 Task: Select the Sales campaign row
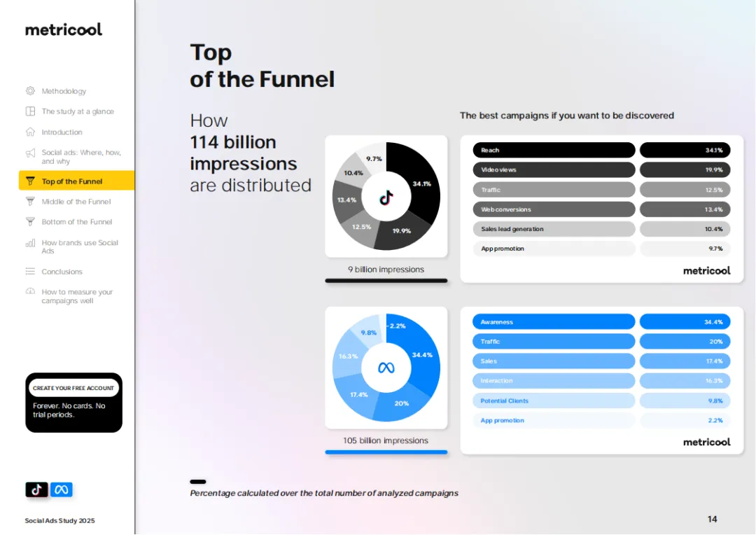(554, 361)
